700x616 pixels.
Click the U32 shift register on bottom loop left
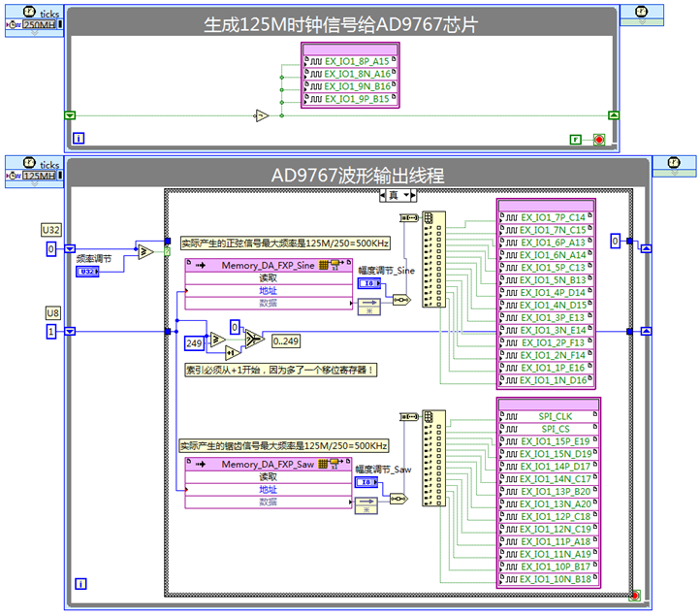tap(70, 248)
